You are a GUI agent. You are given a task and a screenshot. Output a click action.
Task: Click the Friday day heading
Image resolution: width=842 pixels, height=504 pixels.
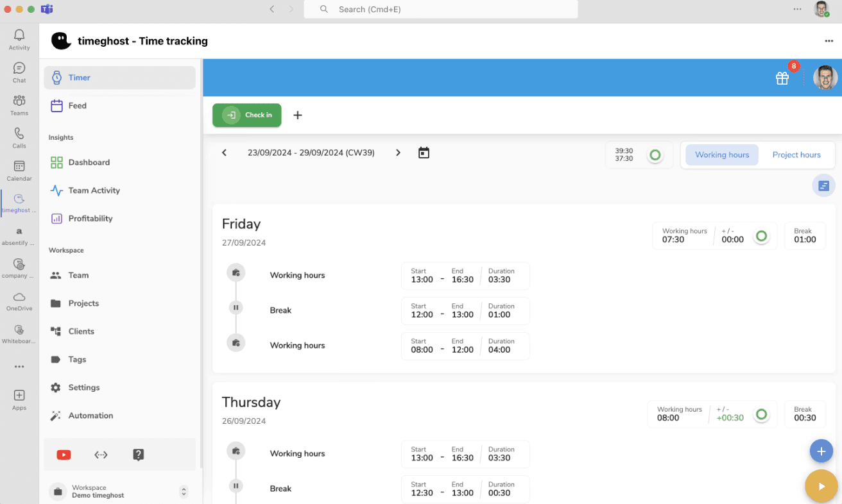pos(241,224)
